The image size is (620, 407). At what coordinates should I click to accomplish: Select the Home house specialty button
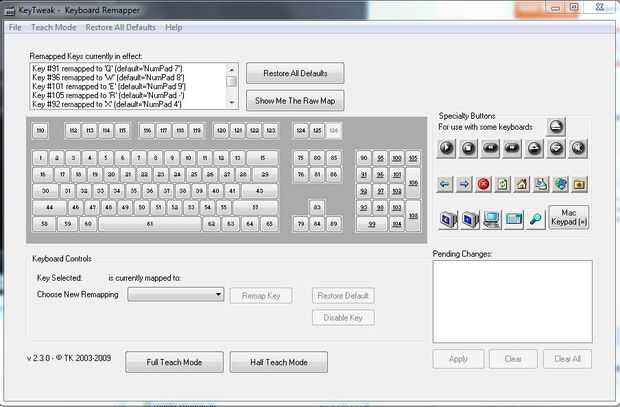(522, 184)
